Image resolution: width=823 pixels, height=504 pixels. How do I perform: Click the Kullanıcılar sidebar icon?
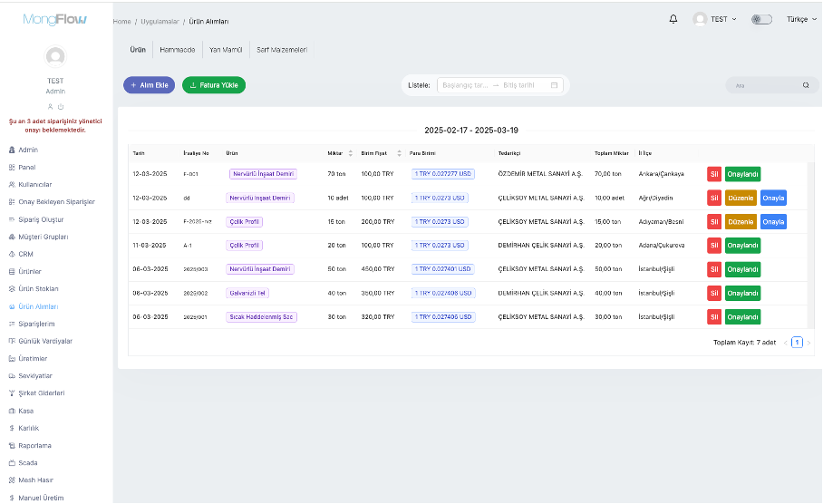[x=12, y=184]
